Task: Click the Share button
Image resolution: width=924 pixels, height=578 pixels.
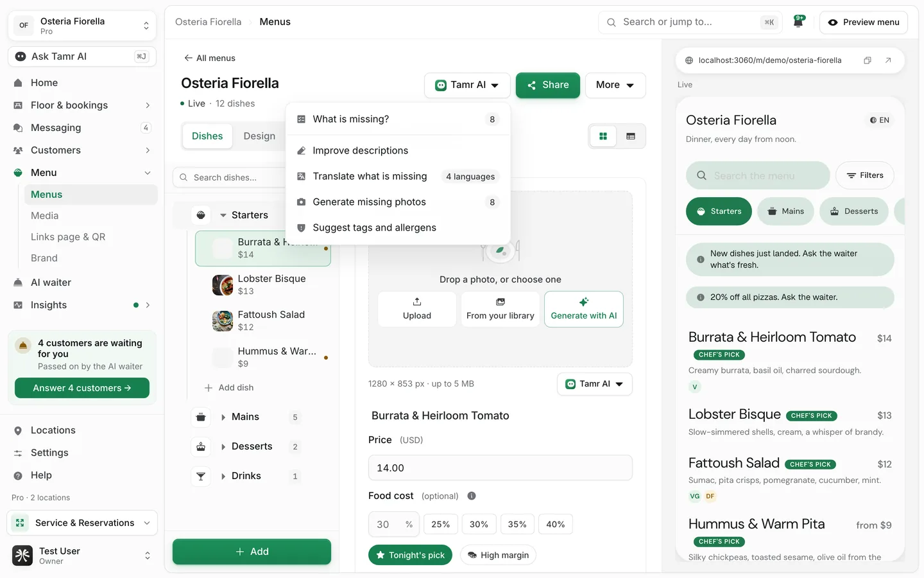Action: pos(548,85)
